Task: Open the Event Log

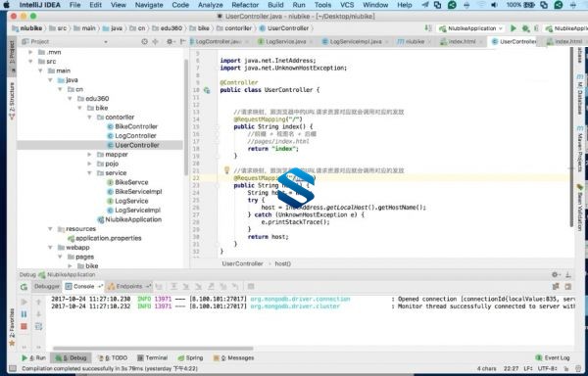Action: click(553, 358)
